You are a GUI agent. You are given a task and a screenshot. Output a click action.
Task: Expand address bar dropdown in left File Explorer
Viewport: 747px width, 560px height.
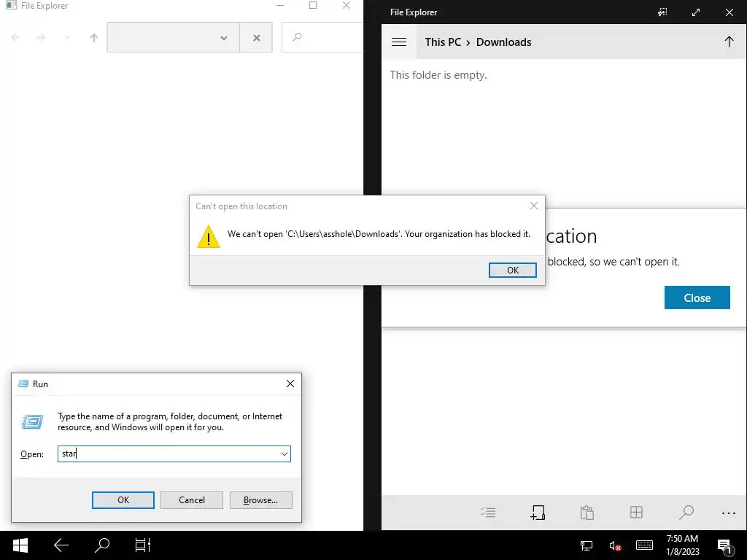tap(223, 38)
